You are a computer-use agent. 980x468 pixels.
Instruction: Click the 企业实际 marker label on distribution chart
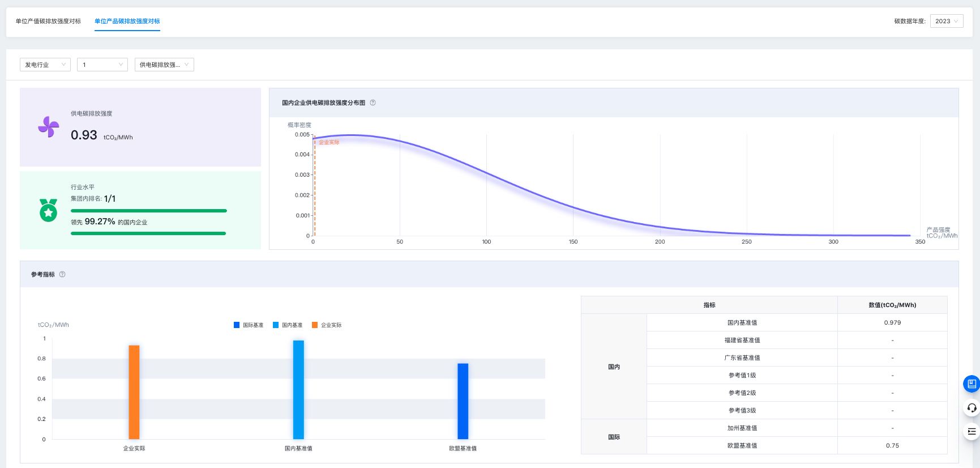coord(329,142)
